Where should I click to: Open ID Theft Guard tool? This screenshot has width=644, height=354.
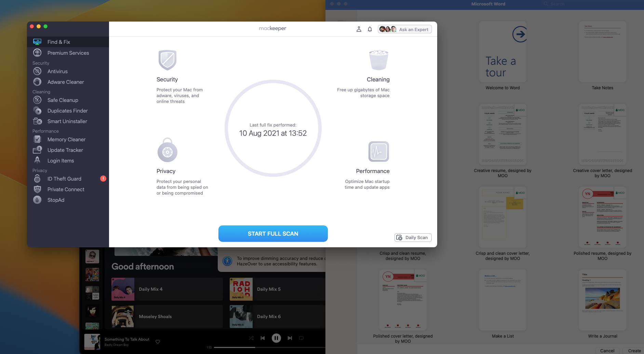point(68,179)
